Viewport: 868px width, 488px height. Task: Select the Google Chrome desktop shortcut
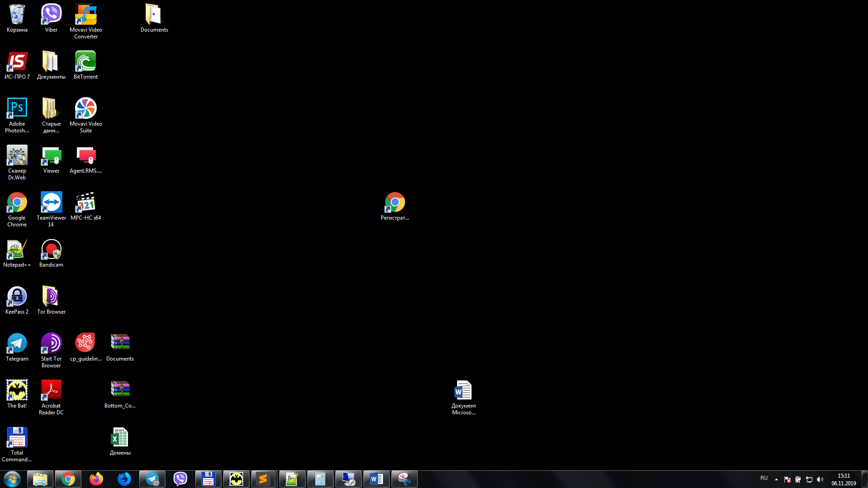pos(17,209)
